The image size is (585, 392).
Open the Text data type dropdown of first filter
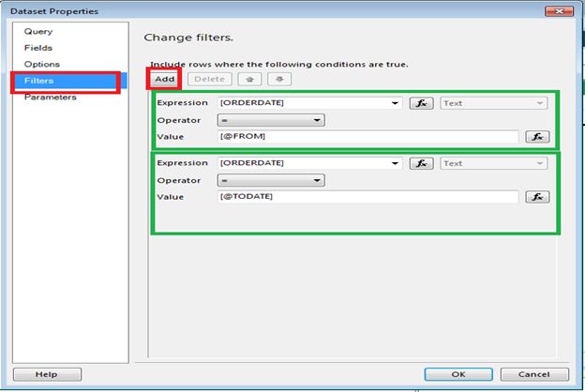pos(493,103)
